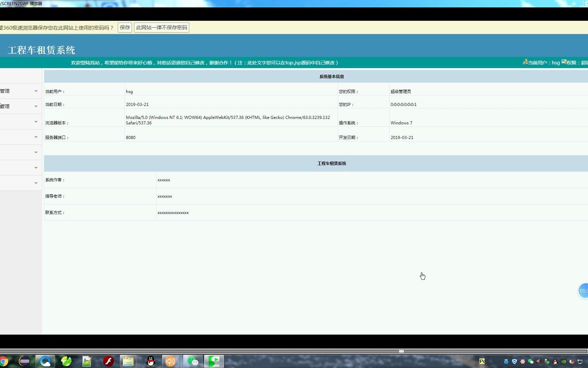Click the 保存 password button
Image resolution: width=588 pixels, height=368 pixels.
click(125, 28)
